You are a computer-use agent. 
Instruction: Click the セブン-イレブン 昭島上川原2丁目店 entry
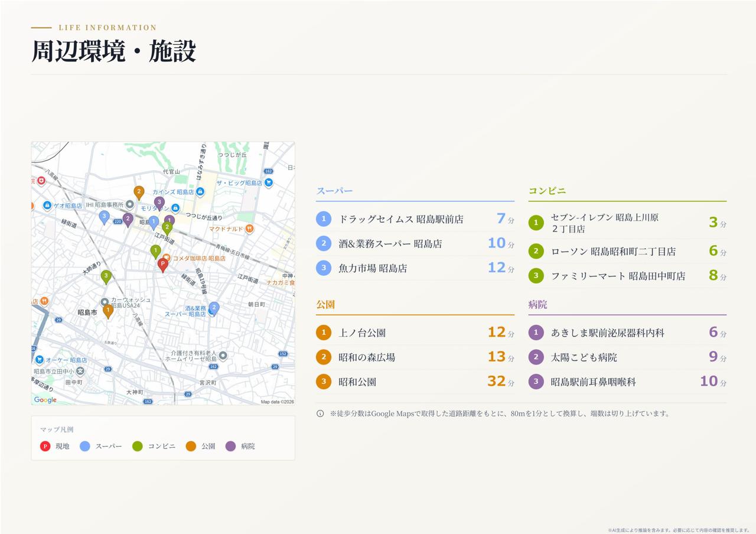(x=627, y=223)
